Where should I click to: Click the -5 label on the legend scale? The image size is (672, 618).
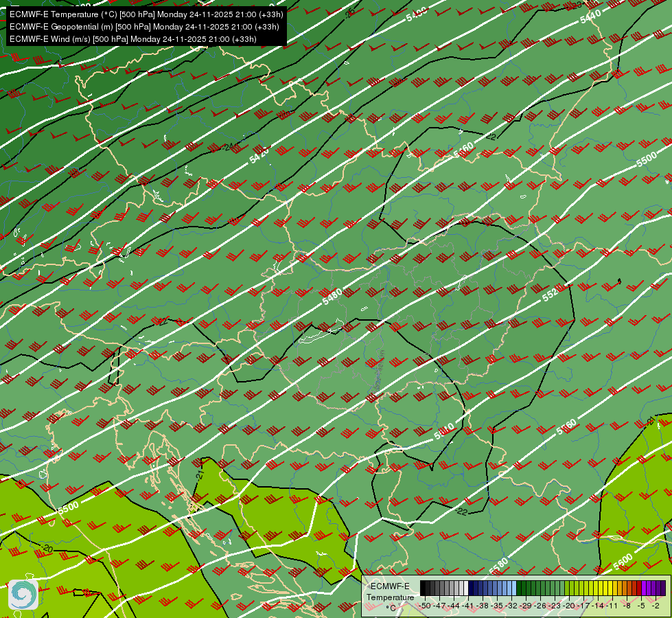click(x=641, y=606)
